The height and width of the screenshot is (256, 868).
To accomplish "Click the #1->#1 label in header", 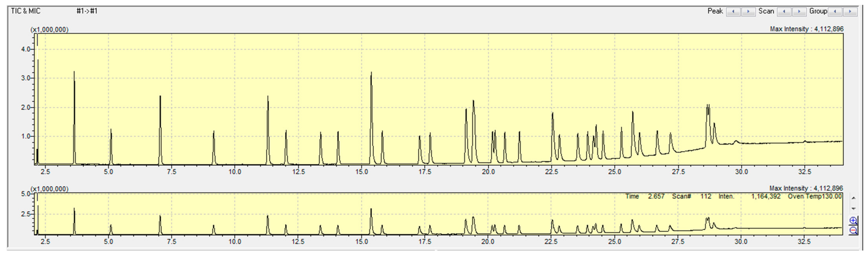I will pos(87,11).
